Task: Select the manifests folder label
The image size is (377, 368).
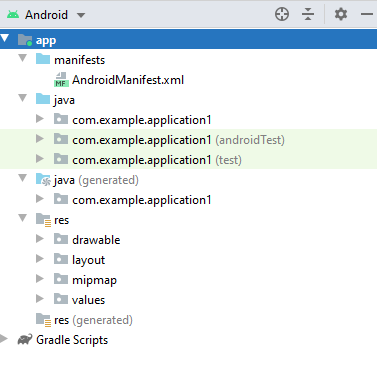Action: click(80, 60)
